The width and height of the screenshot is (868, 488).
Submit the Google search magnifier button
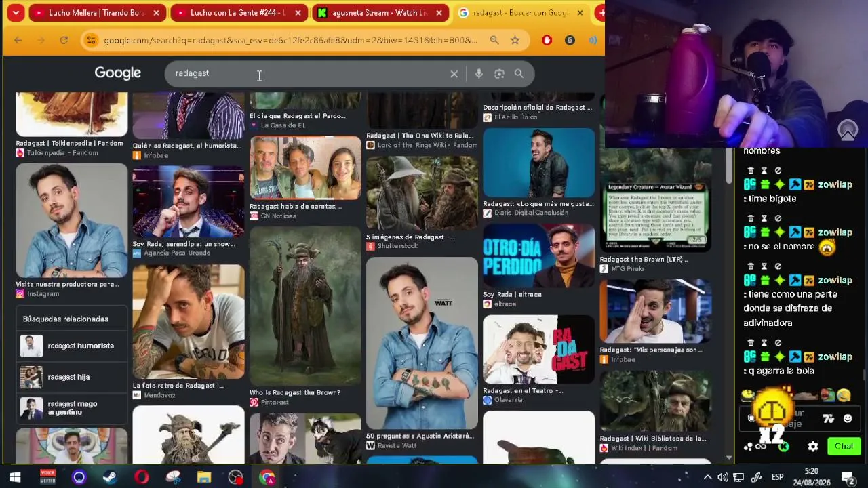pyautogui.click(x=519, y=74)
